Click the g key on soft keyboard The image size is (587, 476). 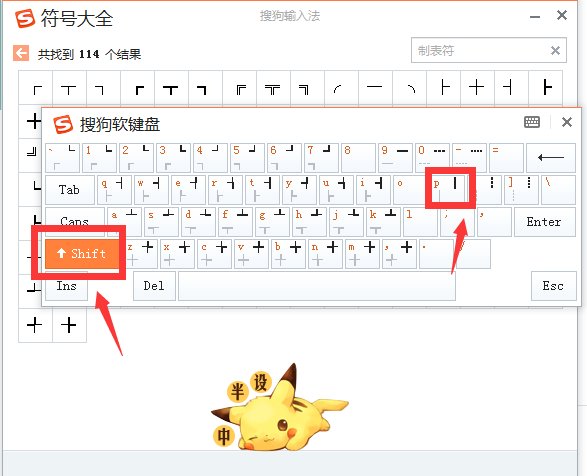click(x=273, y=222)
